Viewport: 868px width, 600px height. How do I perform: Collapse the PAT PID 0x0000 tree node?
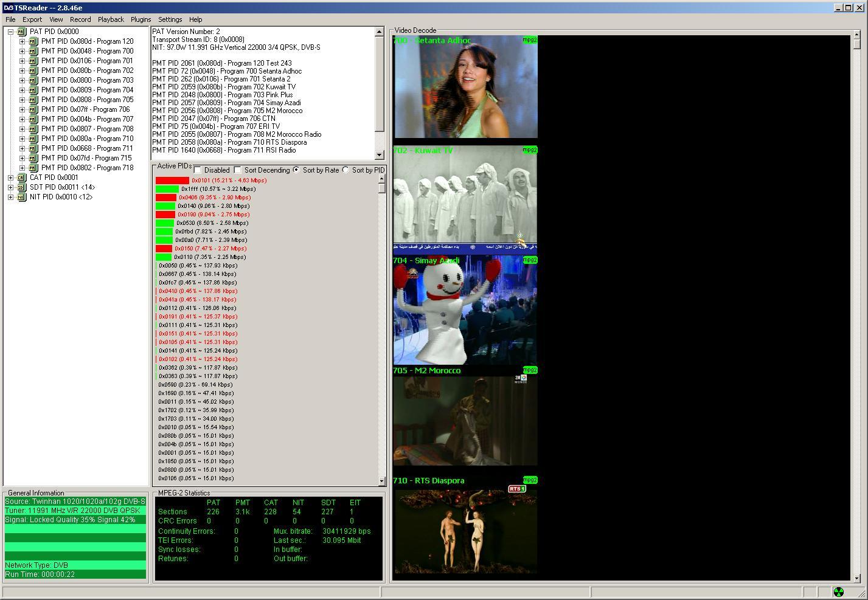pyautogui.click(x=10, y=32)
